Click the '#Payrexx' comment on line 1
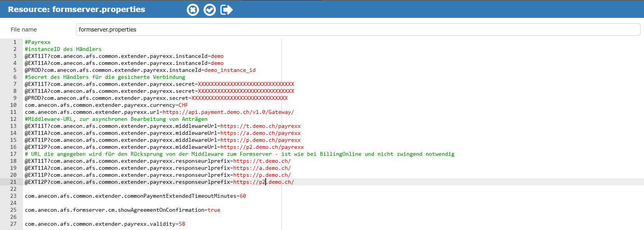Screen dimensions: 644x230 point(38,42)
